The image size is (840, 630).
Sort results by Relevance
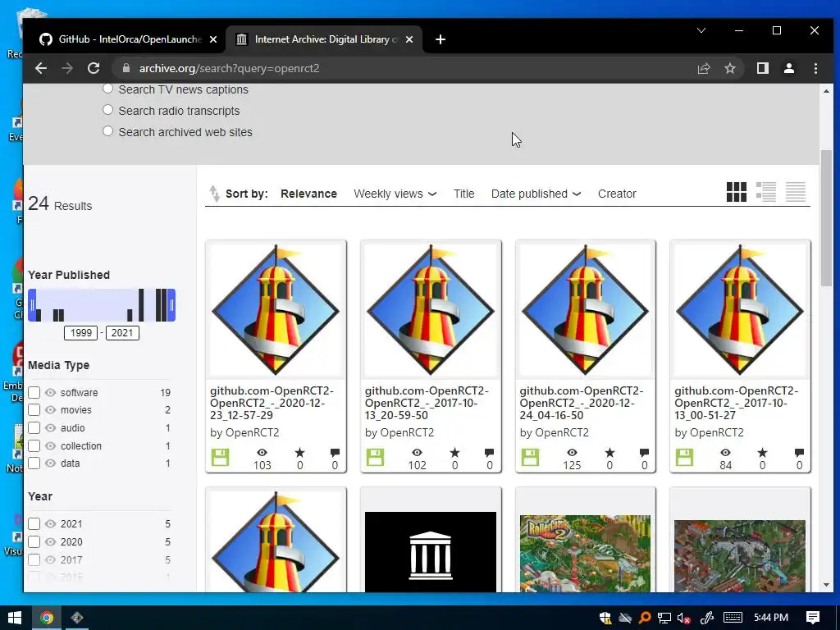[308, 194]
